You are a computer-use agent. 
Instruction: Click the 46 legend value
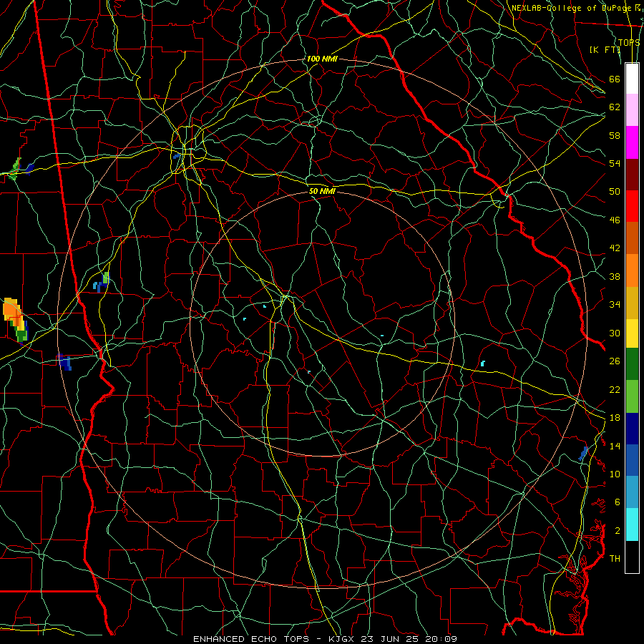point(615,220)
